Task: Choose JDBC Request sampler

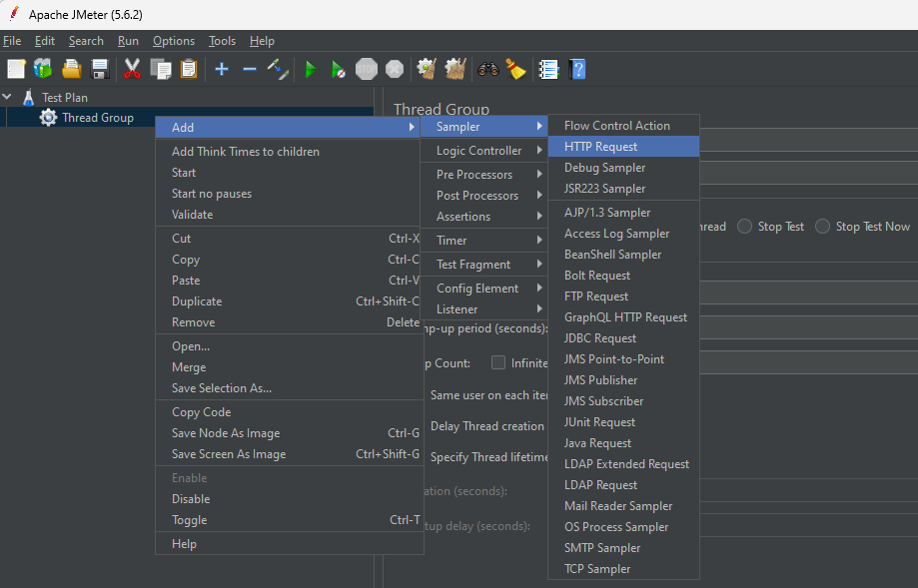Action: pyautogui.click(x=623, y=338)
